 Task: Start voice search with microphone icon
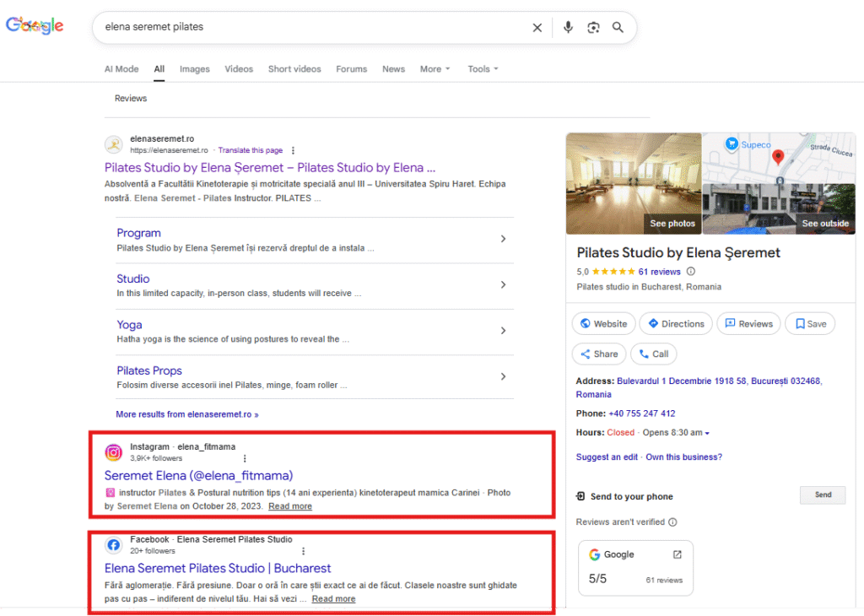(568, 28)
